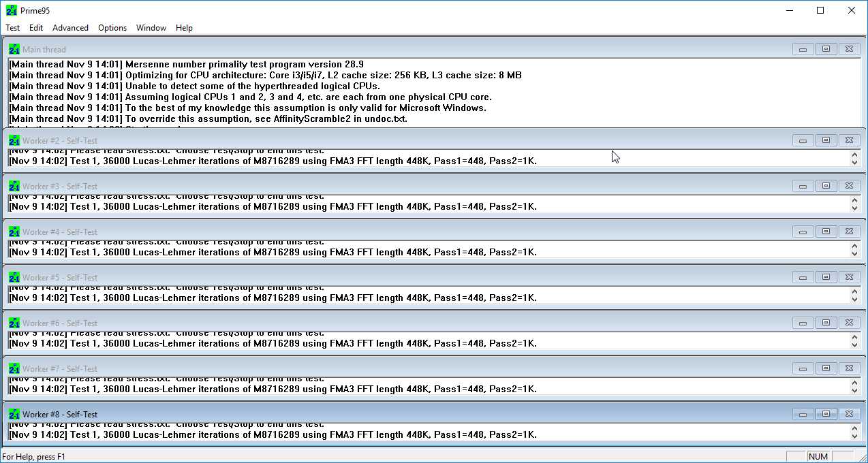Minimize the Worker #8 Self-Test window
The image size is (868, 463).
coord(803,414)
